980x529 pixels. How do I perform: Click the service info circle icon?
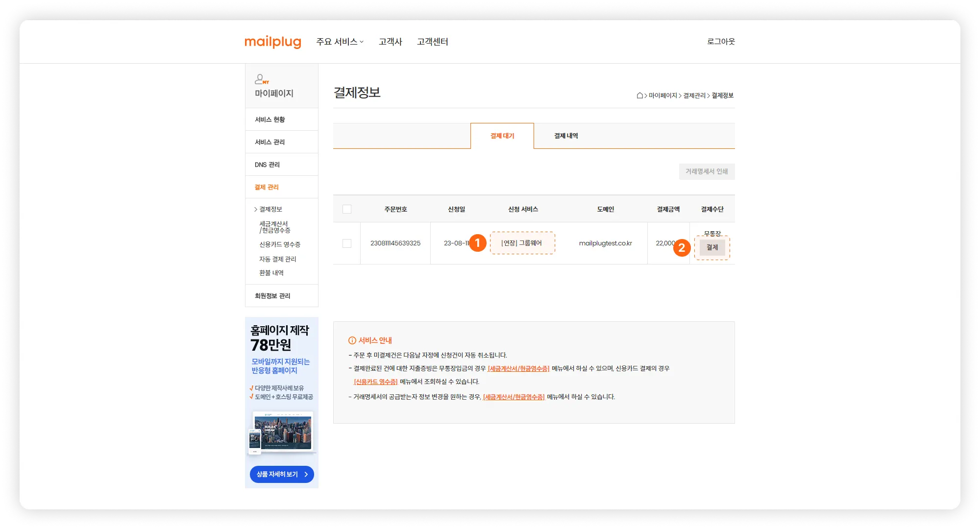pyautogui.click(x=352, y=340)
